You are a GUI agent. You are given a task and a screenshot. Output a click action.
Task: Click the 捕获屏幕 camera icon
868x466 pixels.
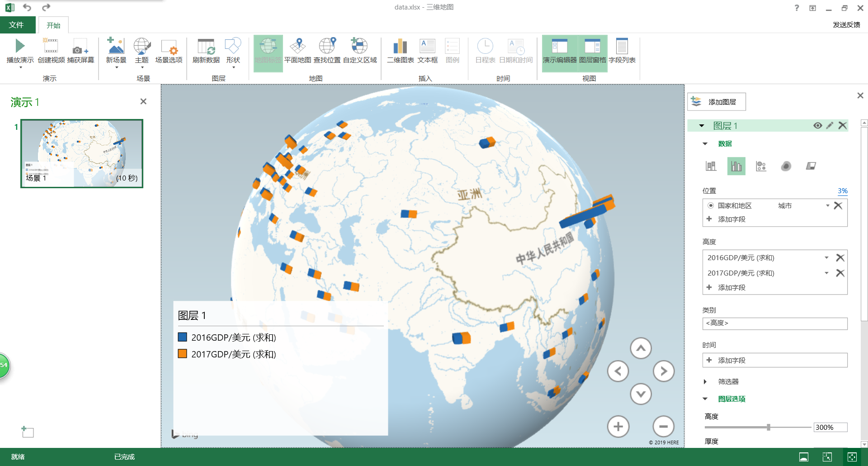click(80, 47)
